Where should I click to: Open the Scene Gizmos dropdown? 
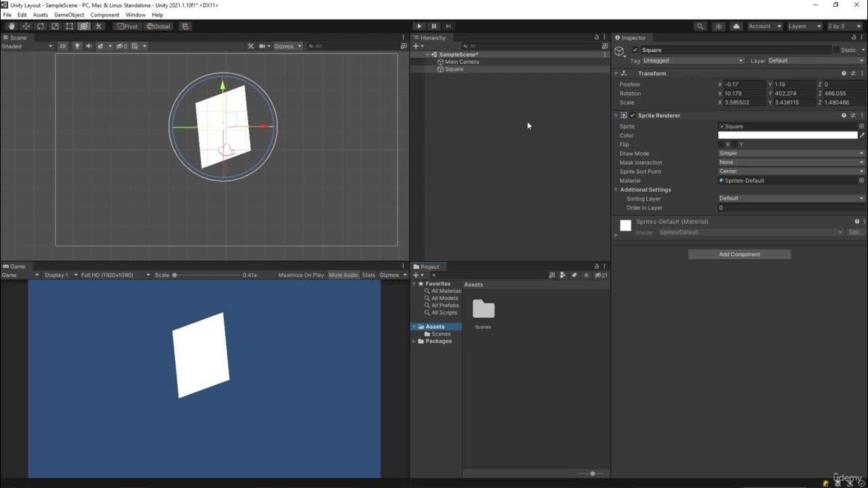287,46
